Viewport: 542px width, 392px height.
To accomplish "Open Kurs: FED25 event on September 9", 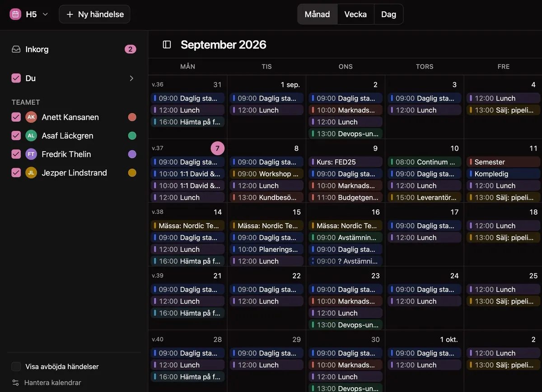I will (x=346, y=162).
